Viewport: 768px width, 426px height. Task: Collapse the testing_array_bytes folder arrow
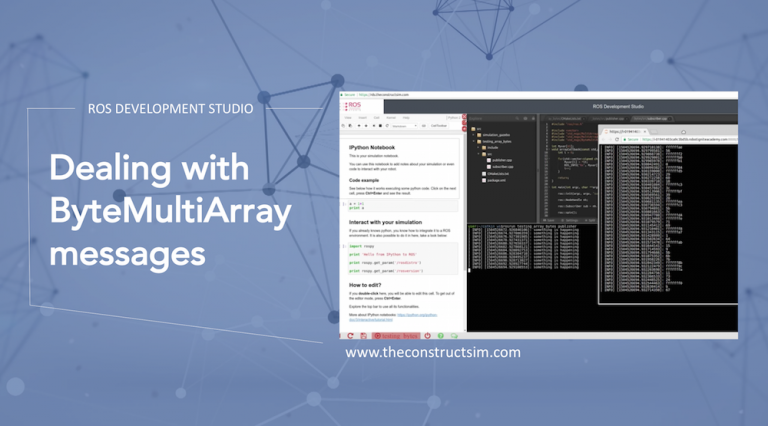tap(474, 141)
